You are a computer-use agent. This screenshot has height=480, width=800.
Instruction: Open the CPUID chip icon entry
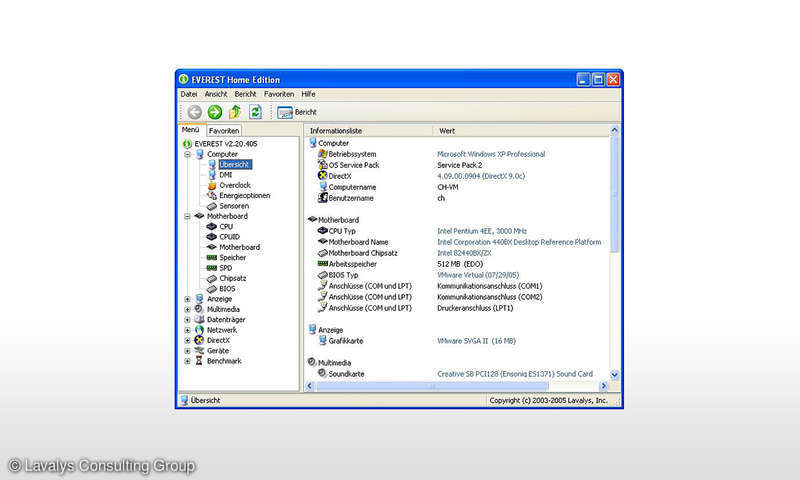pos(211,237)
